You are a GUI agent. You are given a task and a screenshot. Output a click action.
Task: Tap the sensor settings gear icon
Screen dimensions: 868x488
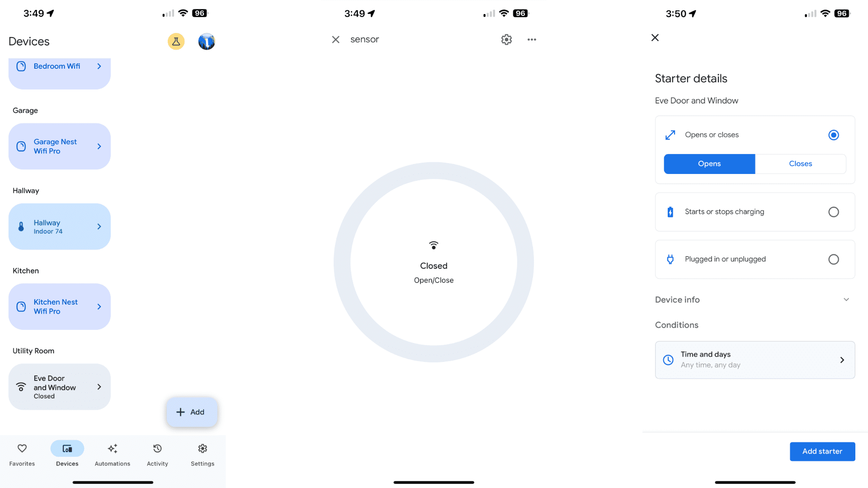506,39
